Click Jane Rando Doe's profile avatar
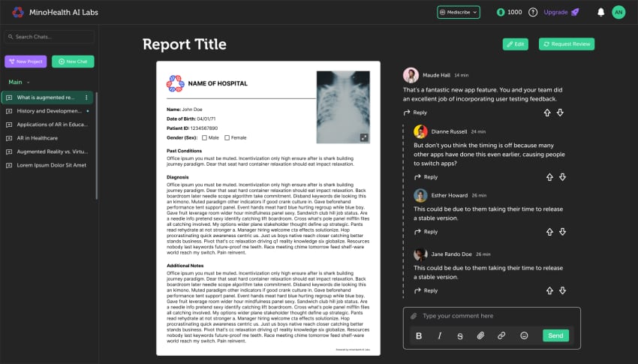This screenshot has height=364, width=638. point(420,254)
